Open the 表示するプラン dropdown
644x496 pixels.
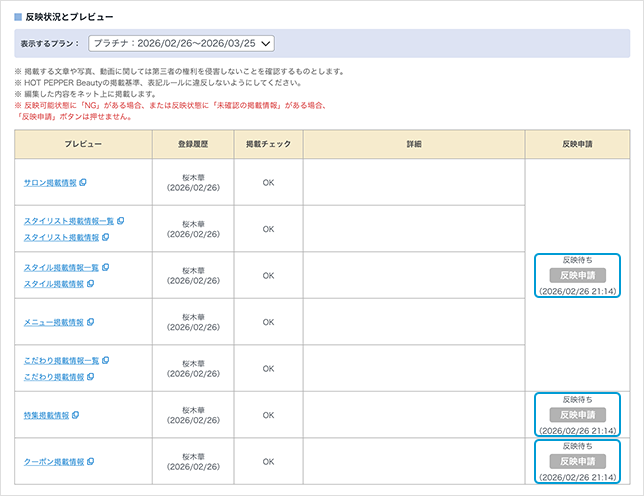click(181, 44)
